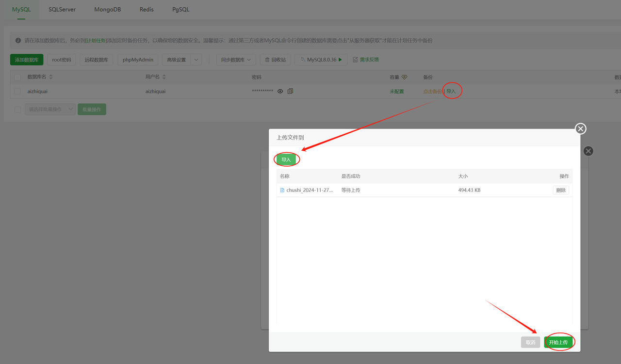Open the 需求反馈 feedback link
Screen dimensions: 621x364
pos(365,60)
